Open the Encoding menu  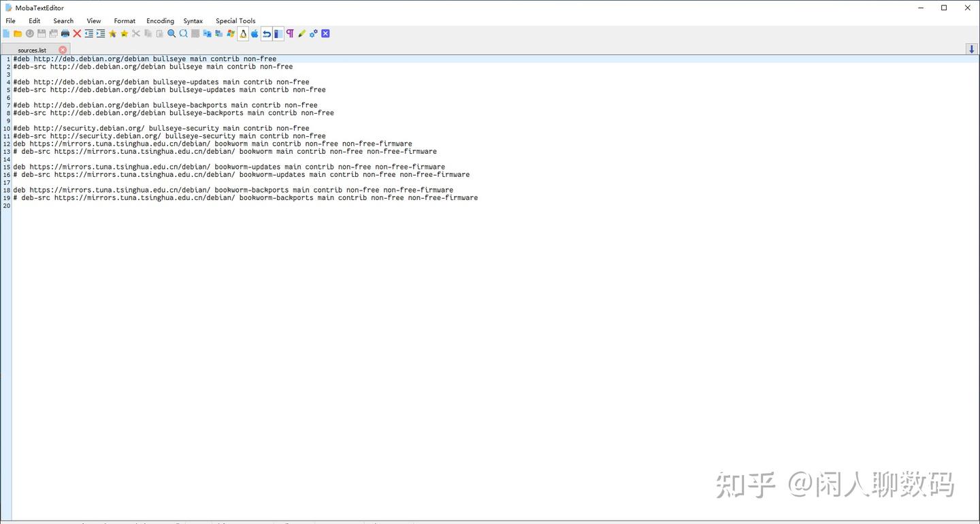click(x=160, y=21)
